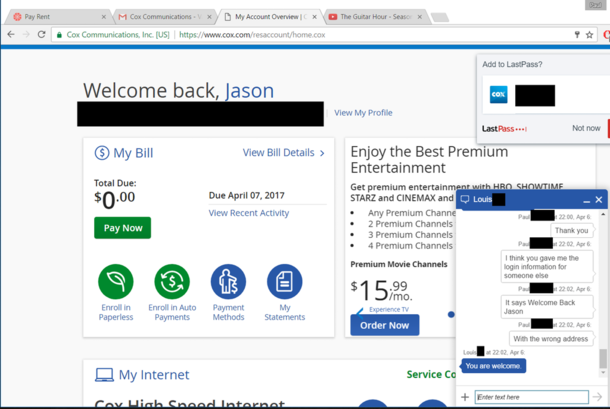This screenshot has height=409, width=610.
Task: Click the chat bubble icon in chat header
Action: point(465,199)
